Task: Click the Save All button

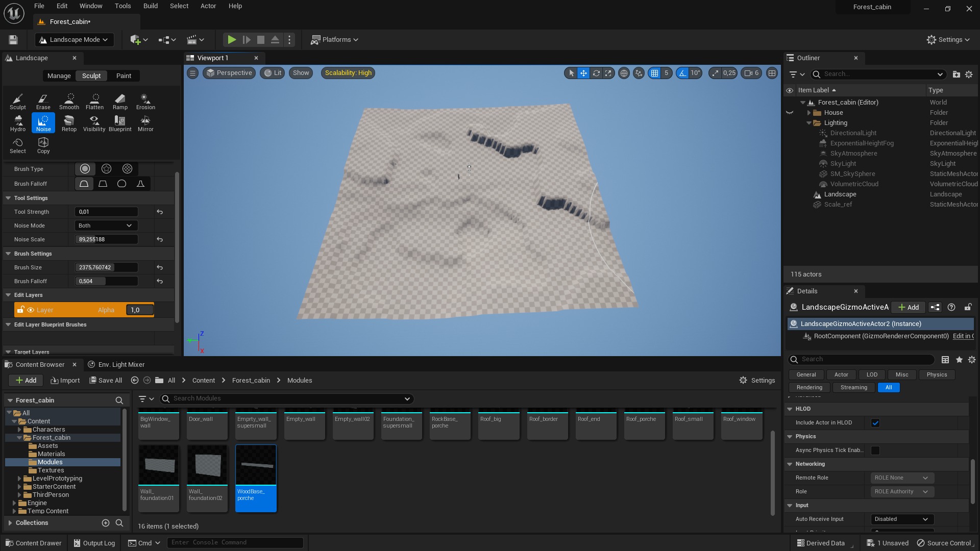Action: 106,381
